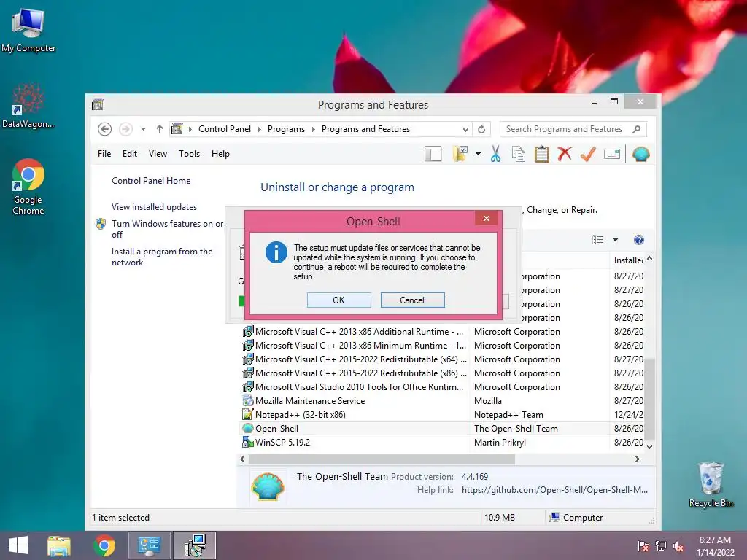Expand the arrow after Programs breadcrumb
Image resolution: width=747 pixels, height=560 pixels.
coord(314,129)
